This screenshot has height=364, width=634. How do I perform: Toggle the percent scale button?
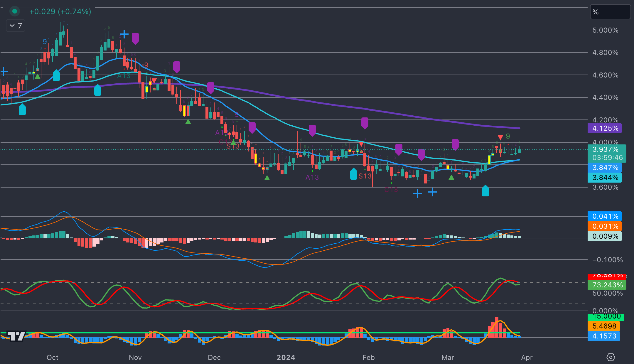[610, 12]
